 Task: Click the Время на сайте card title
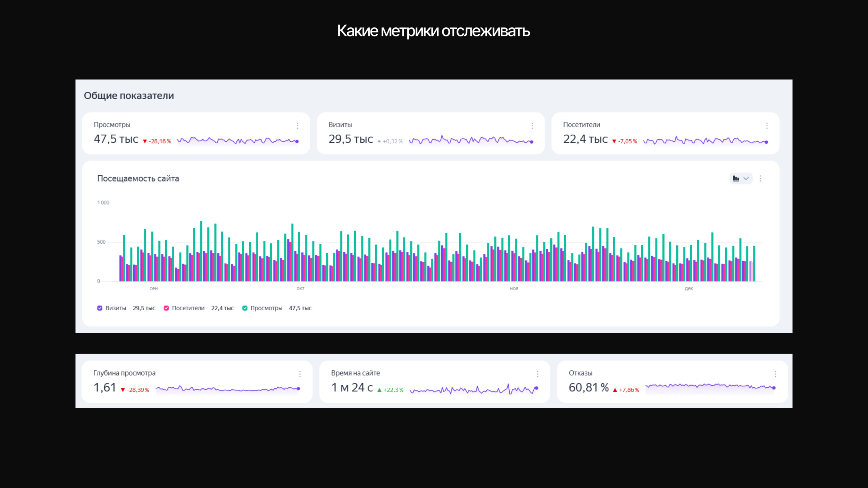[355, 373]
